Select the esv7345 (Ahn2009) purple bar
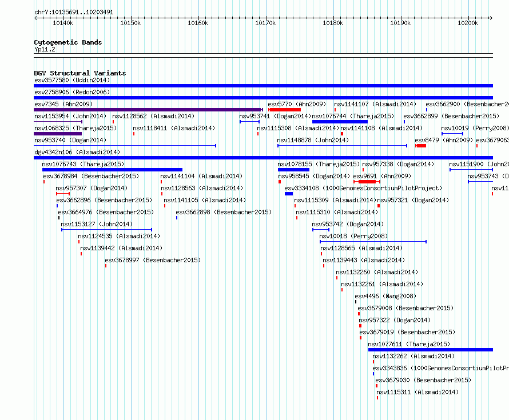Viewport: 509px width, 420px height. [148, 110]
